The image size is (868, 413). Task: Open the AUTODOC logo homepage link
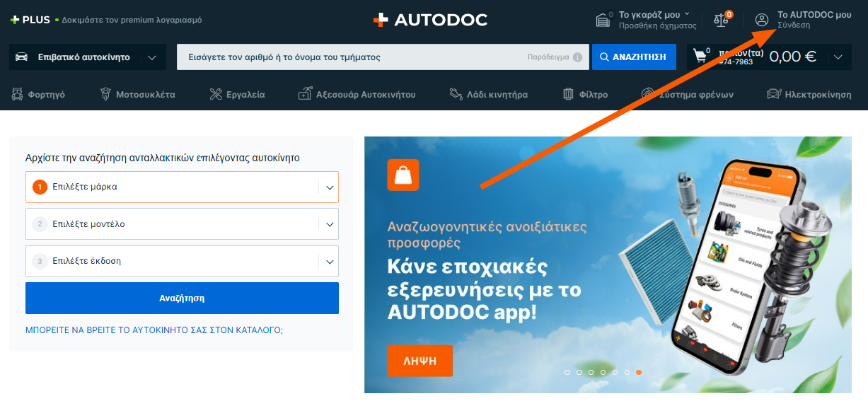click(x=430, y=20)
